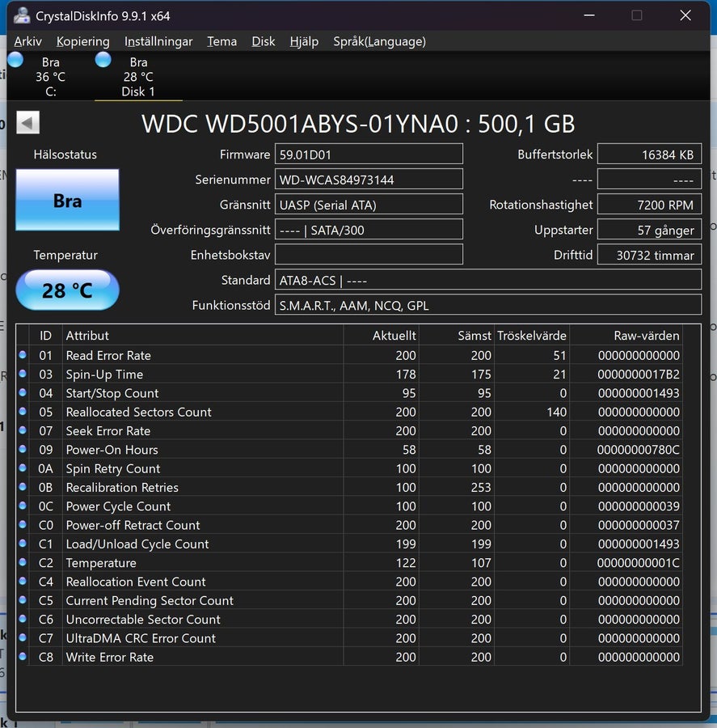717x728 pixels.
Task: Click the Buffertstorlek value 16384 KB
Action: click(x=649, y=154)
